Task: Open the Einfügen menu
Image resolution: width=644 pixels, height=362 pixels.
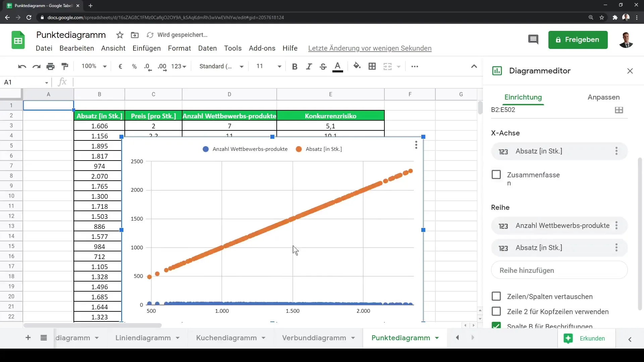Action: (147, 48)
